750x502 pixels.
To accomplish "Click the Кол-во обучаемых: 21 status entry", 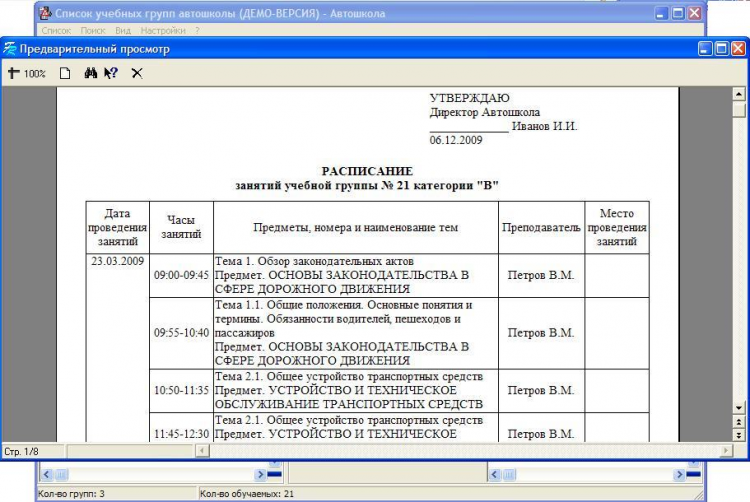I will click(x=247, y=494).
